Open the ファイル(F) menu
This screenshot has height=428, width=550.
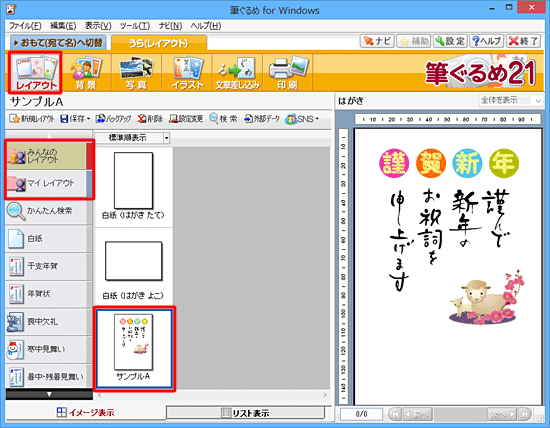pos(25,26)
